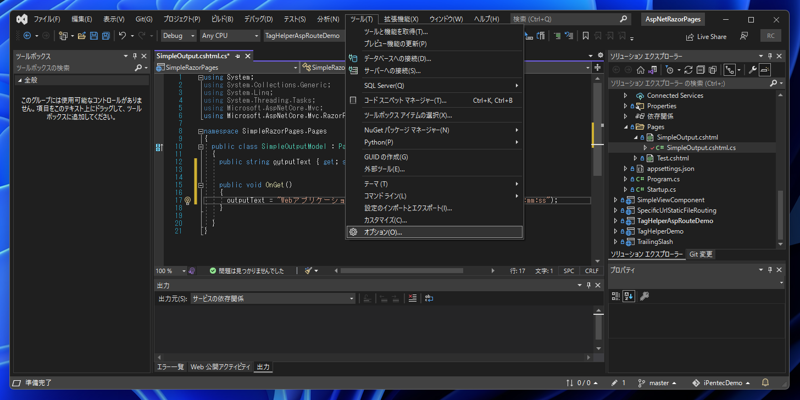800x400 pixels.
Task: Open the 100 % zoom dropdown
Action: pos(171,271)
